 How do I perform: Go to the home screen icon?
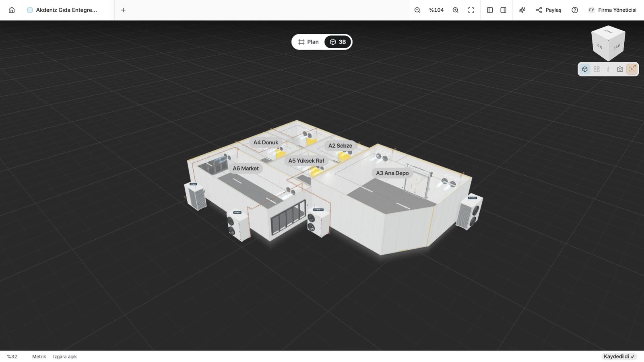click(12, 10)
